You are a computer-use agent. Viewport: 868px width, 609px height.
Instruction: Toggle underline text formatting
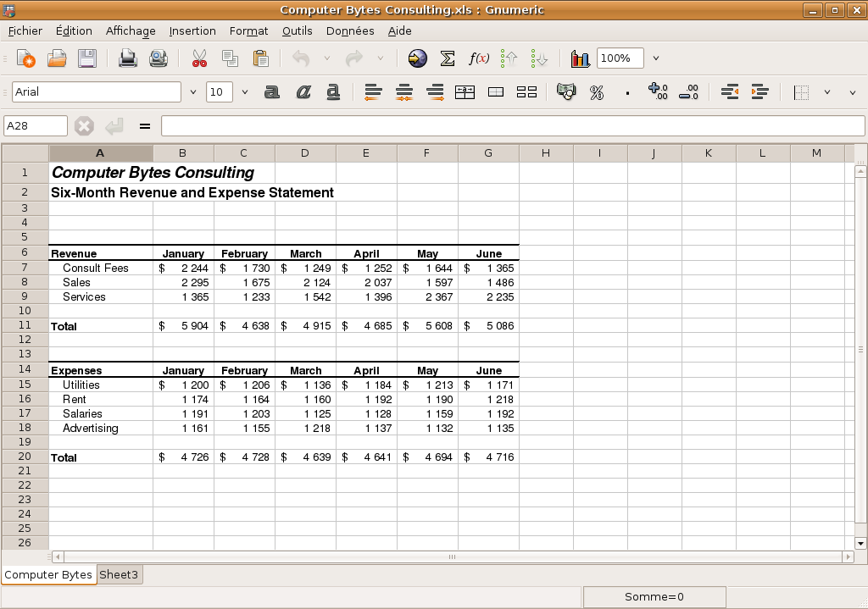333,92
